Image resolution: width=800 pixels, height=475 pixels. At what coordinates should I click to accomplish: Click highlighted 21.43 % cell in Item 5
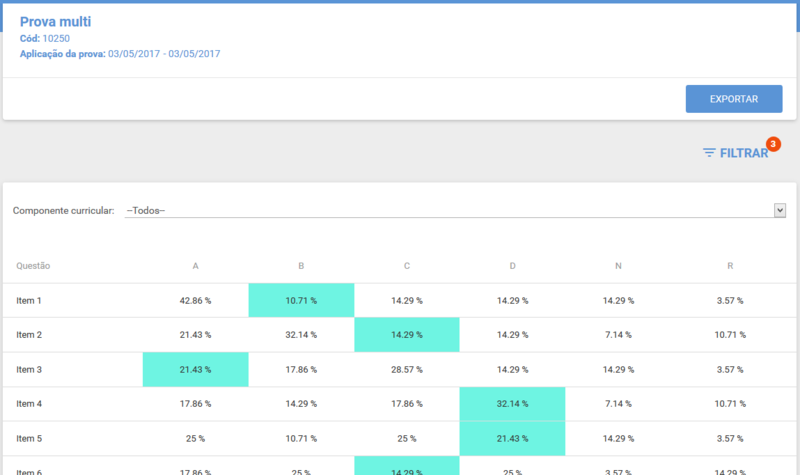(x=512, y=438)
